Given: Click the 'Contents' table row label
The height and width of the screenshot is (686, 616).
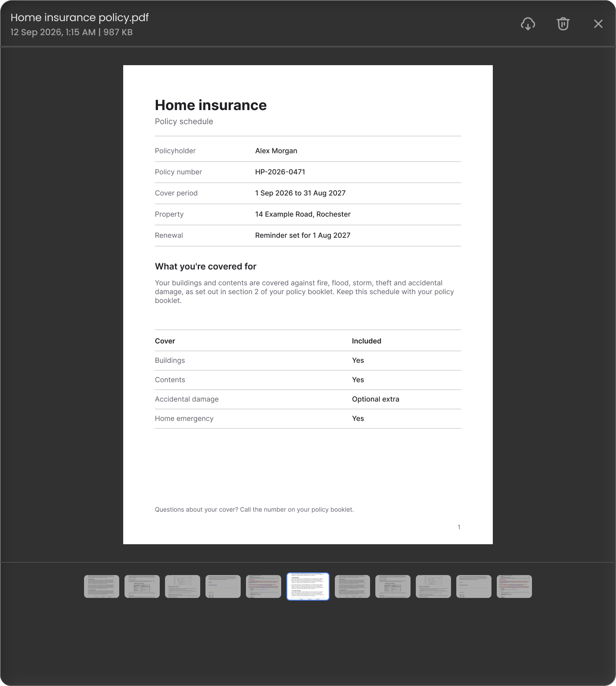Looking at the screenshot, I should pos(170,380).
